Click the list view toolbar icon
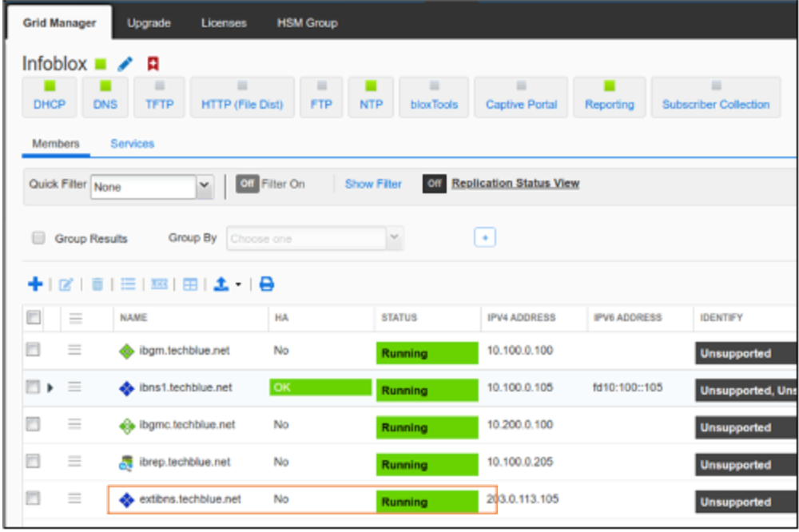The height and width of the screenshot is (532, 799). [x=128, y=284]
